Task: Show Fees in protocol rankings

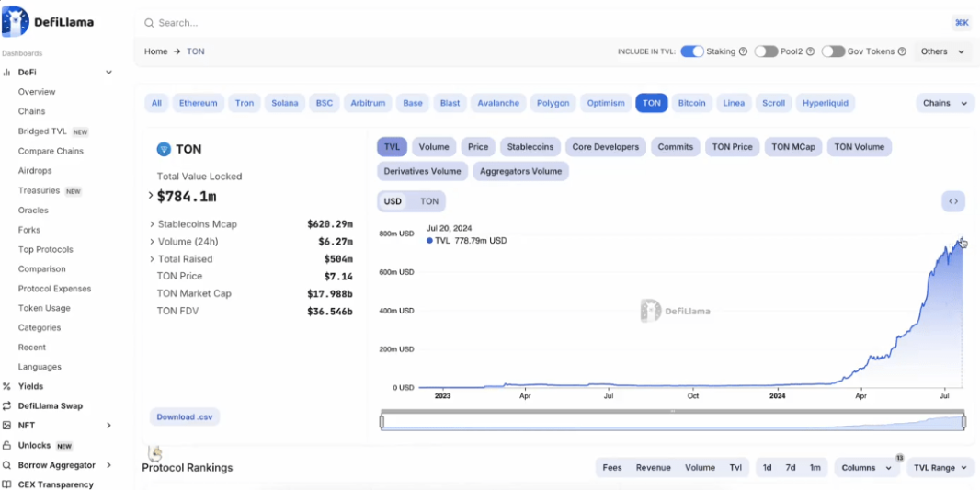Action: tap(612, 468)
